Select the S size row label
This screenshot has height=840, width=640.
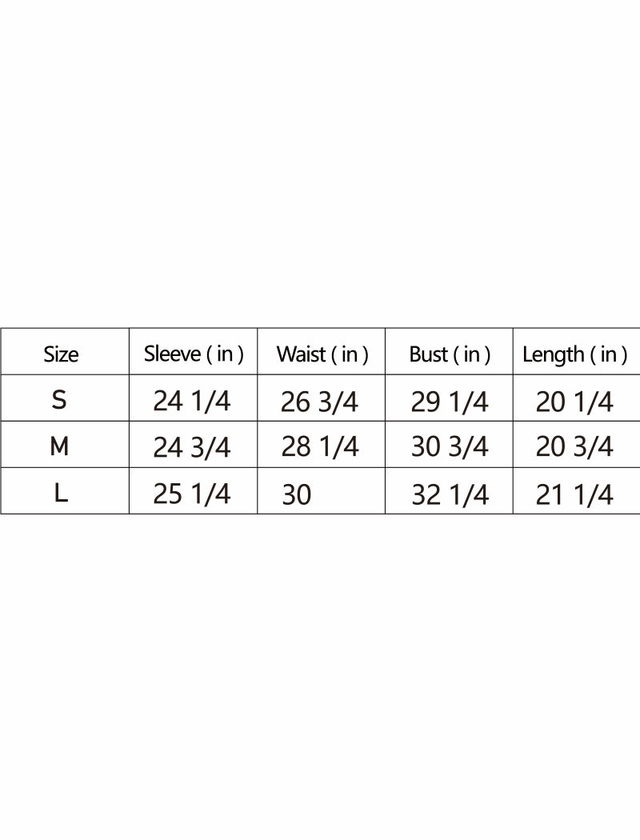pyautogui.click(x=59, y=400)
